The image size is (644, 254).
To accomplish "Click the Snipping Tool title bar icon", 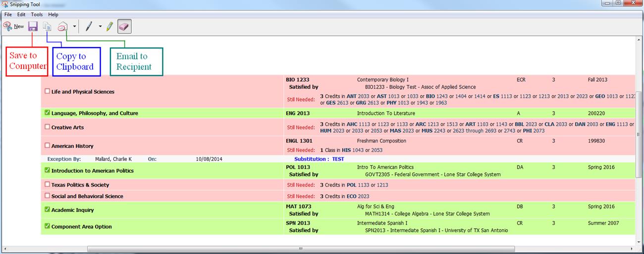I will (5, 4).
